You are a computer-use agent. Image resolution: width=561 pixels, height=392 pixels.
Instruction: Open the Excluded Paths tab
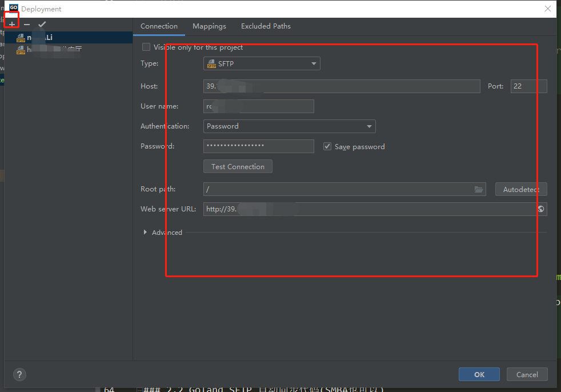point(266,26)
